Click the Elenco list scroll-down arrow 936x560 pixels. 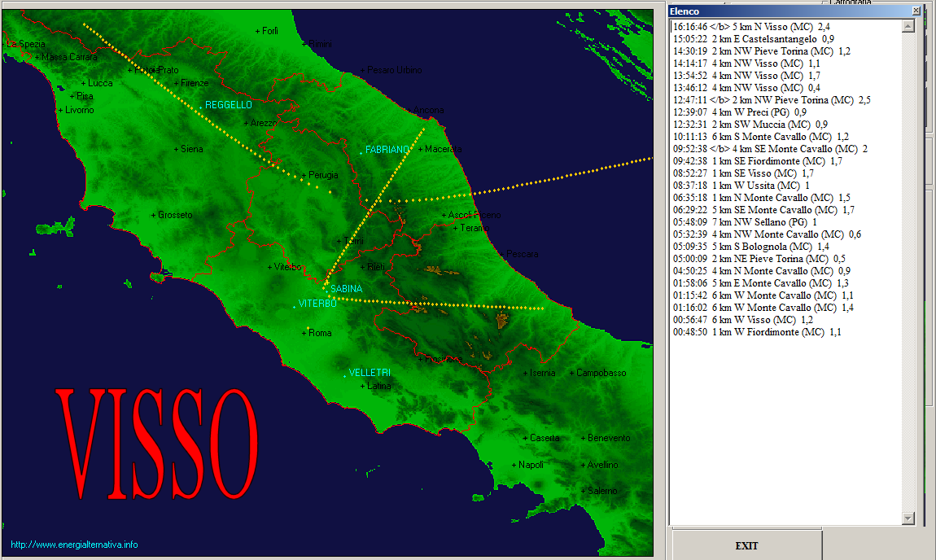[908, 518]
